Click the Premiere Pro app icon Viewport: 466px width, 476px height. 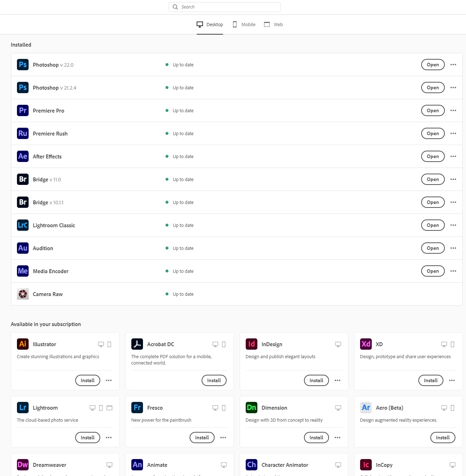point(23,110)
